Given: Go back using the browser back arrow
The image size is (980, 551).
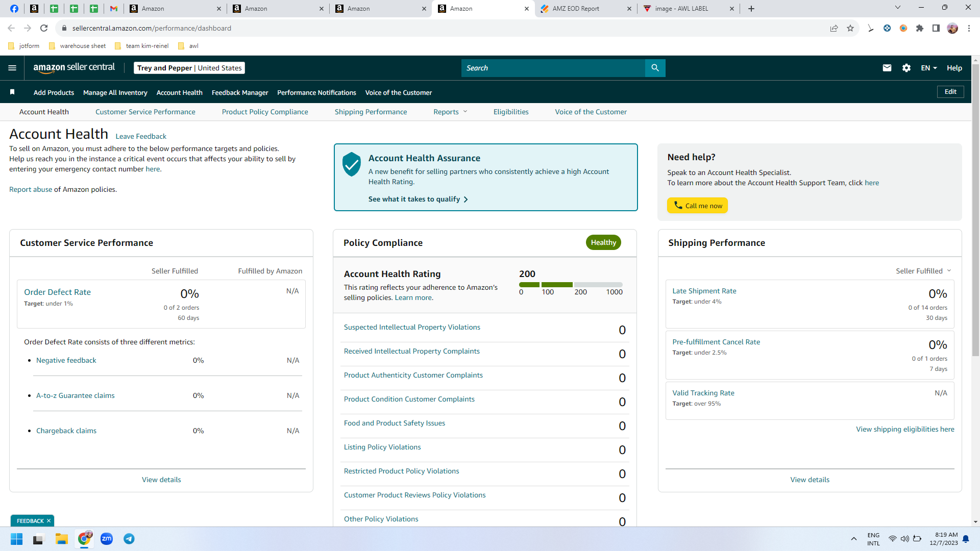Looking at the screenshot, I should pos(11,28).
